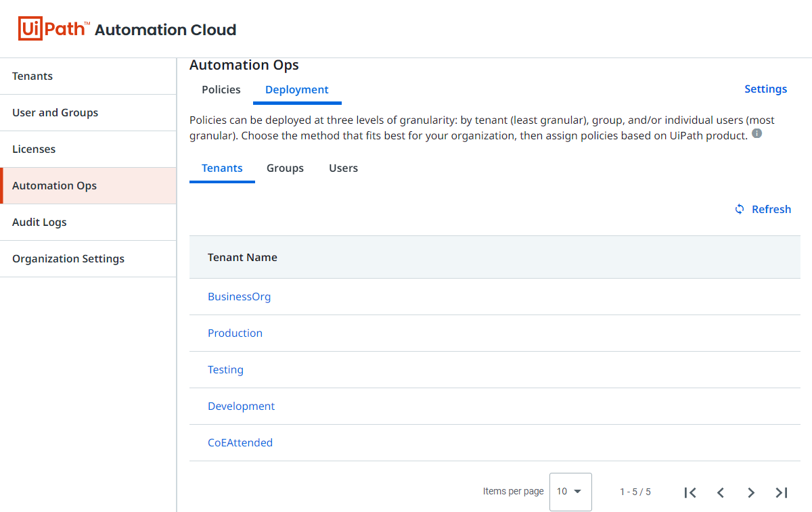The image size is (812, 512).
Task: Open the Settings link
Action: [x=766, y=89]
